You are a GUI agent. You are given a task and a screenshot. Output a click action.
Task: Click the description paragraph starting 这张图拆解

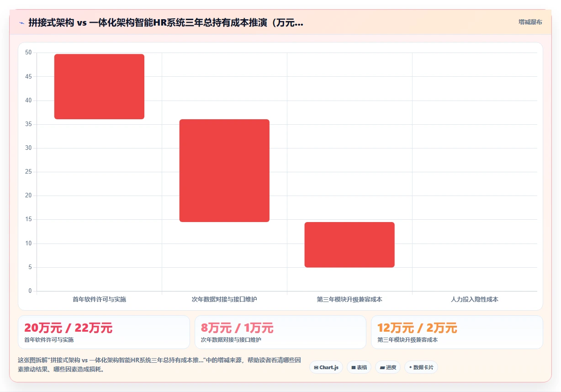pyautogui.click(x=159, y=365)
